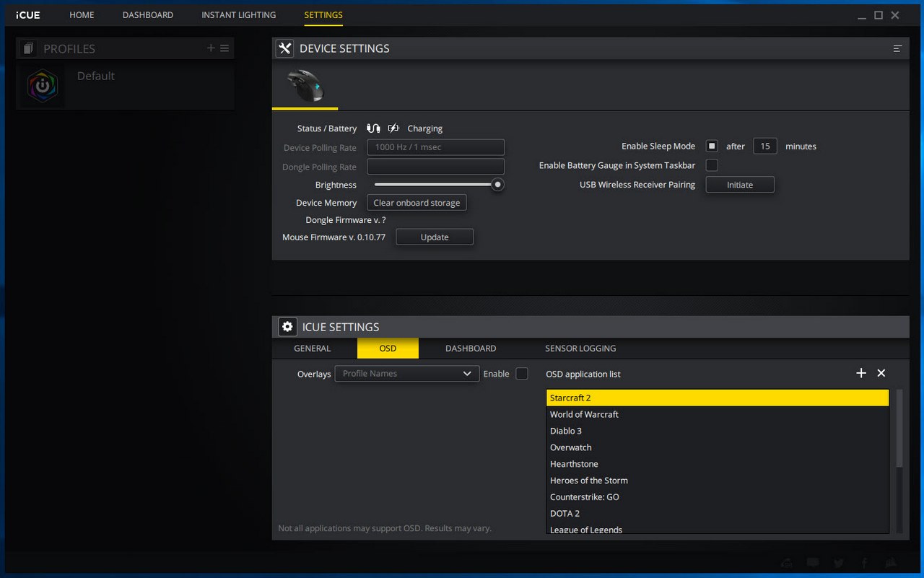This screenshot has width=924, height=578.
Task: Toggle the overlay Enable checkbox
Action: click(522, 374)
